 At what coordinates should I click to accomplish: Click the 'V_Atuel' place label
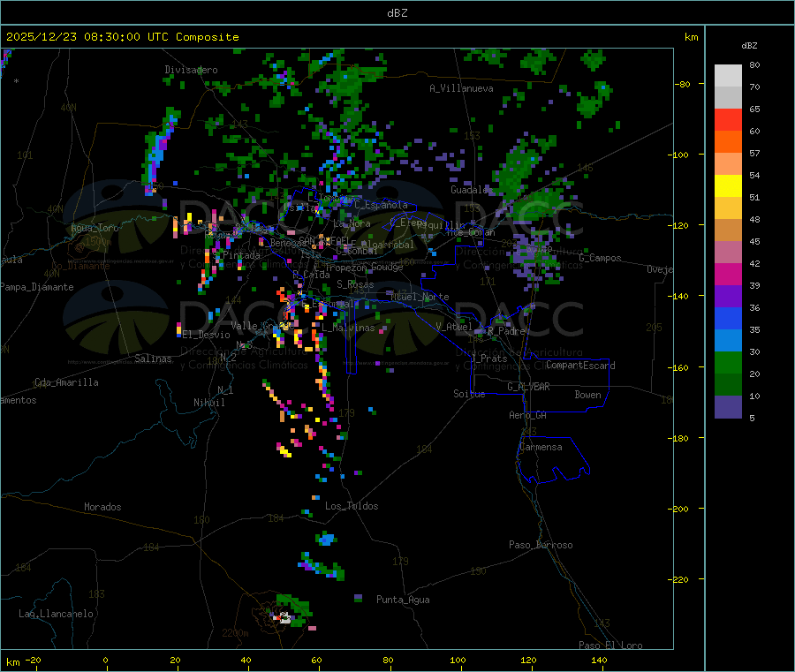tap(454, 327)
